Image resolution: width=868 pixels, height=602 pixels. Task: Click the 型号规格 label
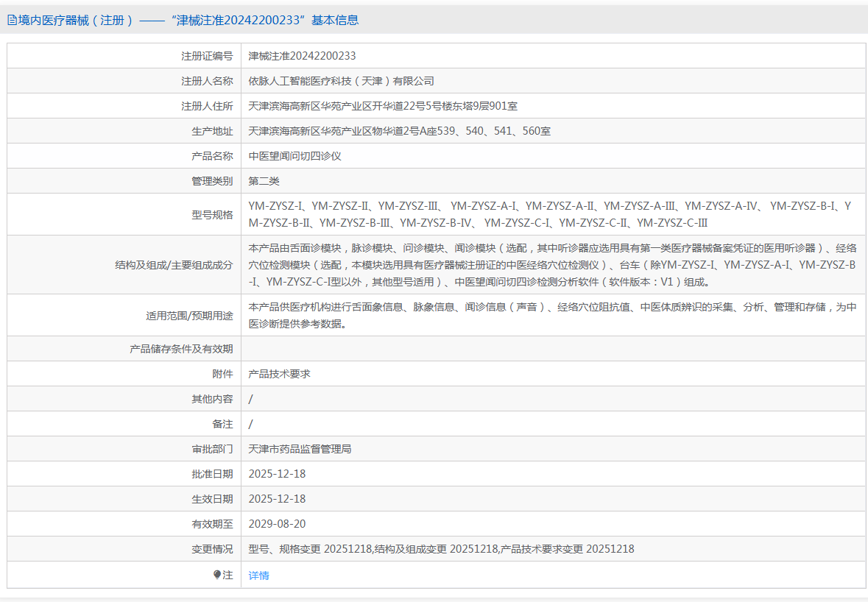212,215
